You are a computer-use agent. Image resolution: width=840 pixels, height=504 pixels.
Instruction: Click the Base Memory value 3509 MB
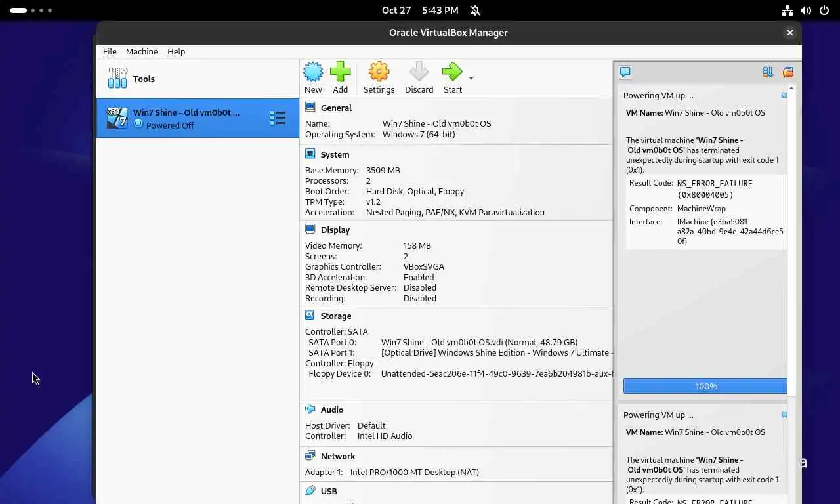click(x=383, y=170)
